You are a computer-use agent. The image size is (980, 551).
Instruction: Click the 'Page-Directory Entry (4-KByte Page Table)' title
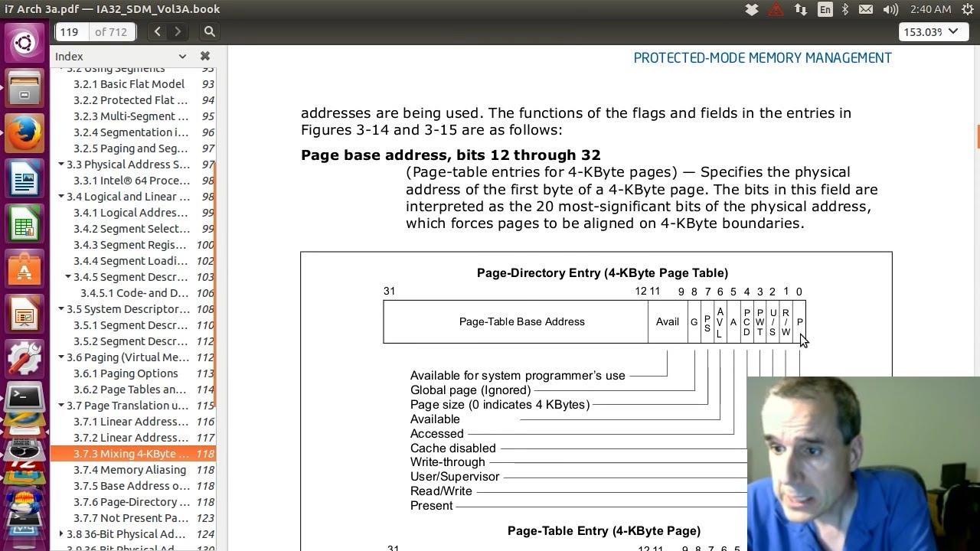pyautogui.click(x=603, y=273)
